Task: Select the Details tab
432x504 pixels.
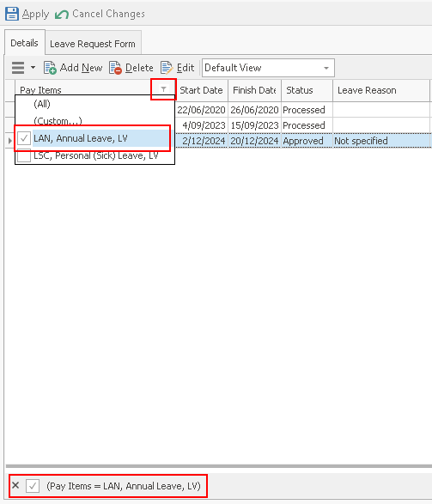Action: click(24, 43)
